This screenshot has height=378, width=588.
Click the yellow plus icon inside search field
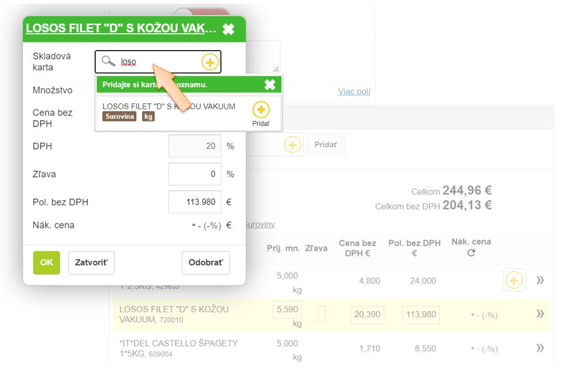click(x=210, y=62)
